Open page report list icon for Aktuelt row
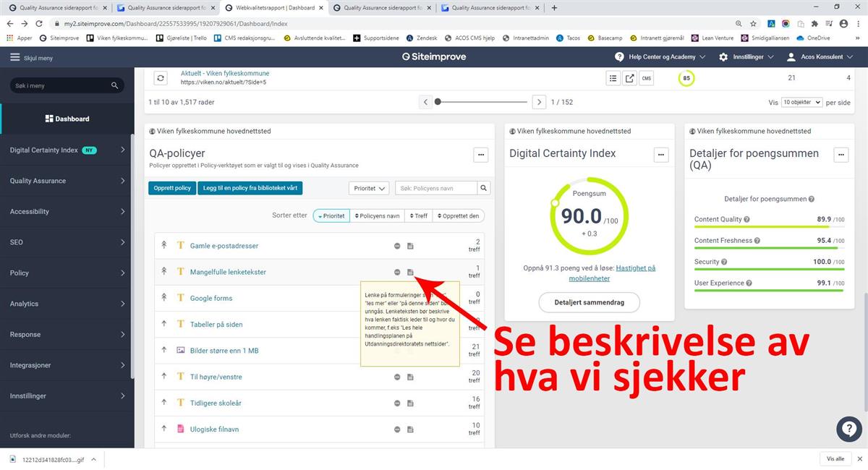The width and height of the screenshot is (868, 470). [613, 78]
